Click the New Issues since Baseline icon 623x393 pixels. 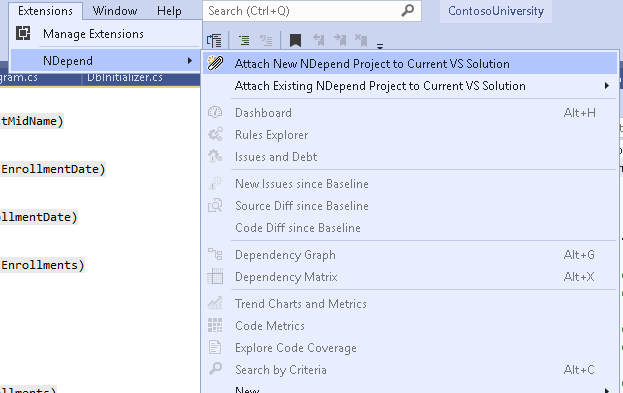pyautogui.click(x=215, y=183)
